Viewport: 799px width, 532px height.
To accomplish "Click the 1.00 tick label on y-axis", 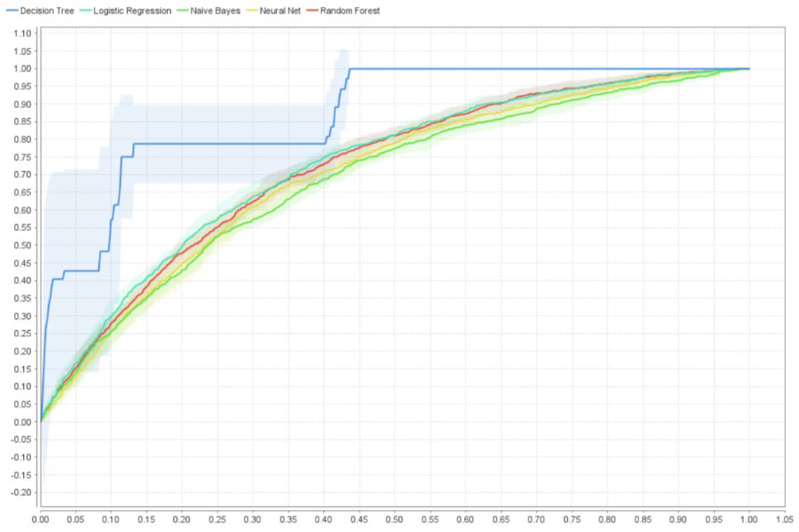I will coord(22,69).
